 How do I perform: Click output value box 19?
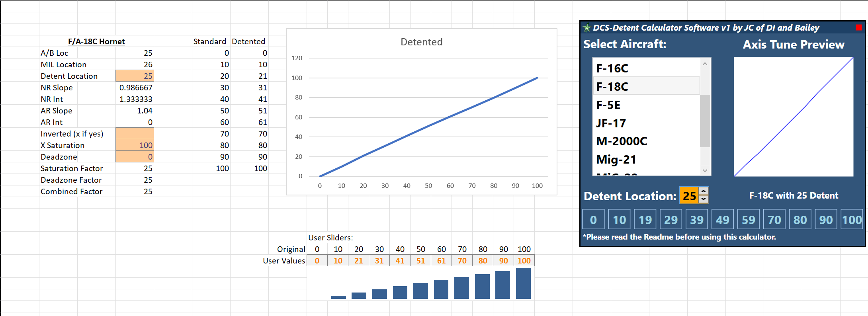pos(645,219)
